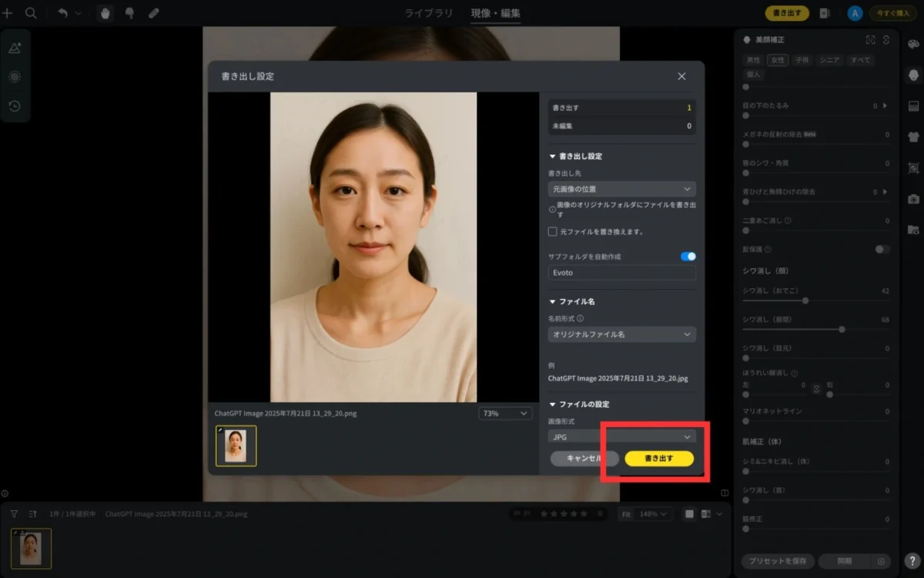Open the magnifier search tool in top bar
924x578 pixels.
pos(31,13)
